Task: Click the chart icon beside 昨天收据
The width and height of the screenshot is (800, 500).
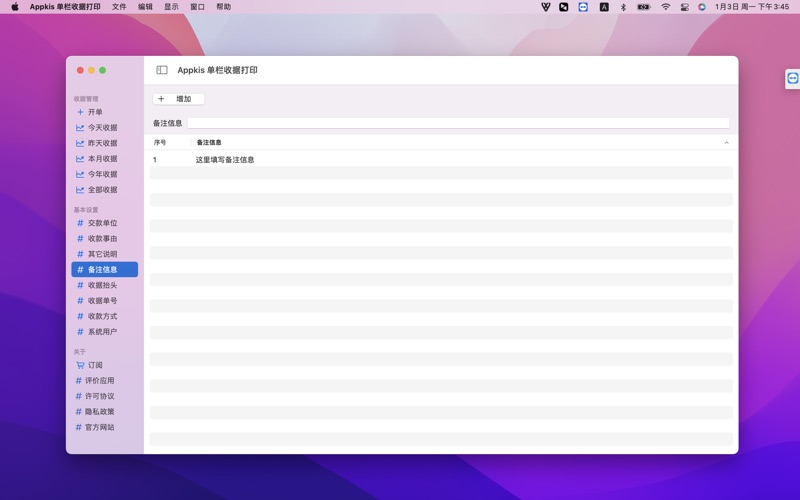Action: (80, 143)
